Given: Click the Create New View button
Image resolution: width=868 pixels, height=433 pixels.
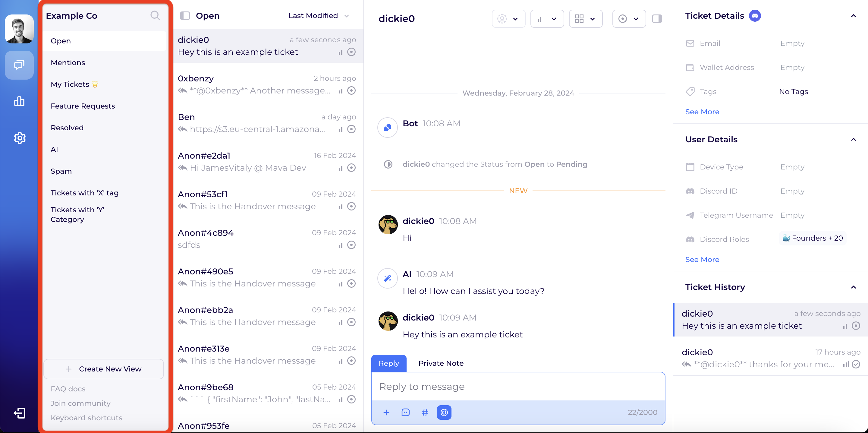Looking at the screenshot, I should [104, 368].
